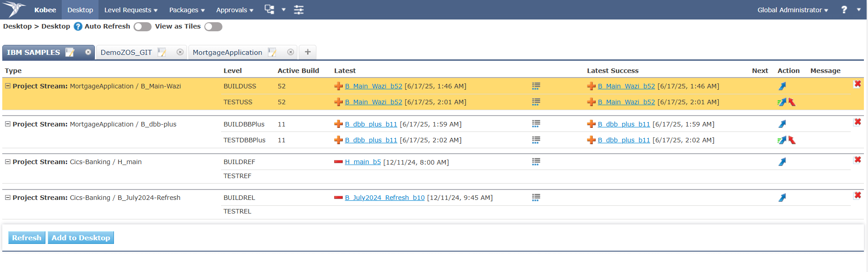868x272 pixels.
Task: Click the Kobee home menu label
Action: [x=45, y=10]
